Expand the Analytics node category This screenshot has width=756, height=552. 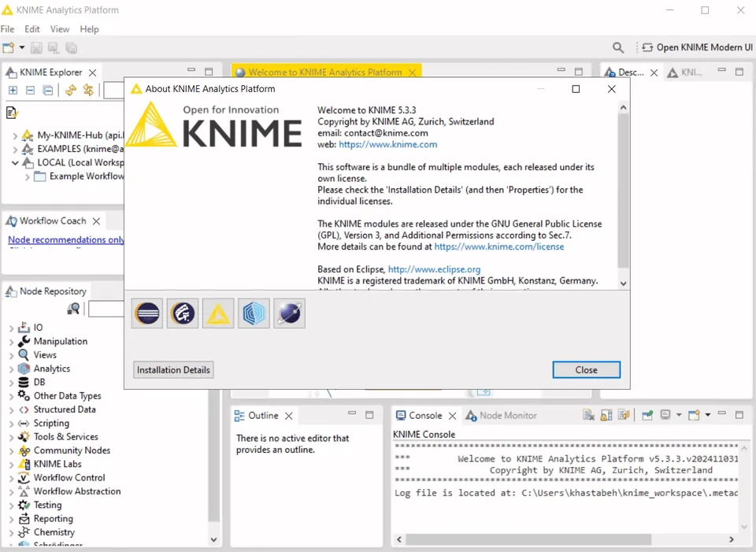pyautogui.click(x=11, y=369)
